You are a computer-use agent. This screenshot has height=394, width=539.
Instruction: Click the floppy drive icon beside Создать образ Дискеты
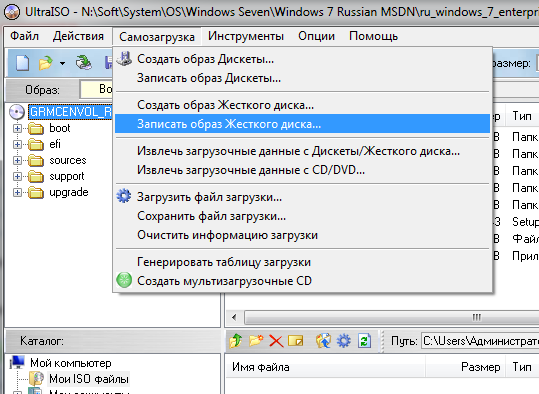124,58
